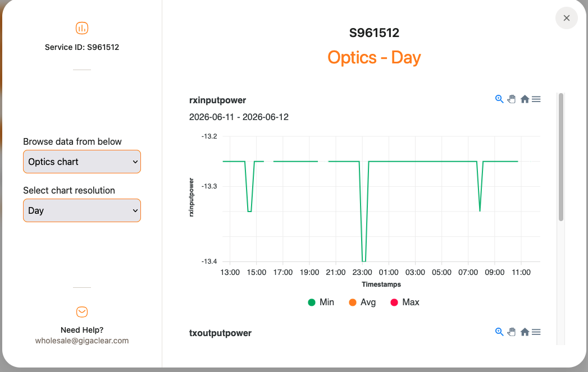Viewport: 588px width, 372px height.
Task: Open the Optics chart dropdown
Action: coord(82,162)
